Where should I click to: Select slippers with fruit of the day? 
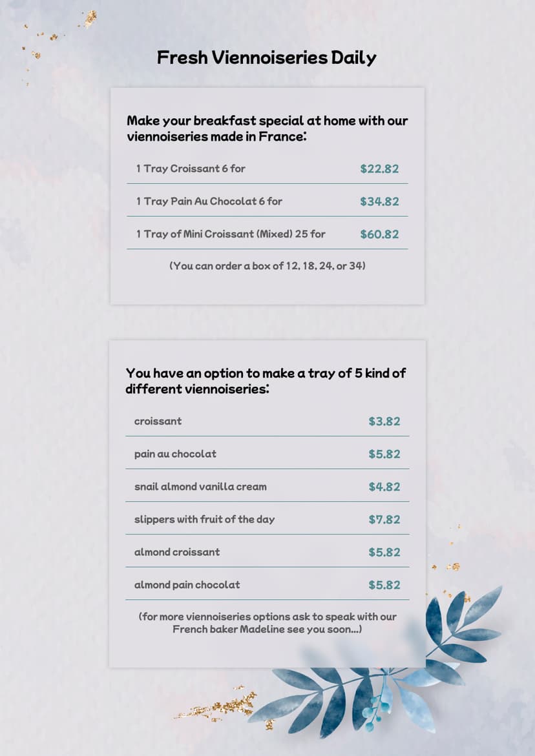coord(204,519)
